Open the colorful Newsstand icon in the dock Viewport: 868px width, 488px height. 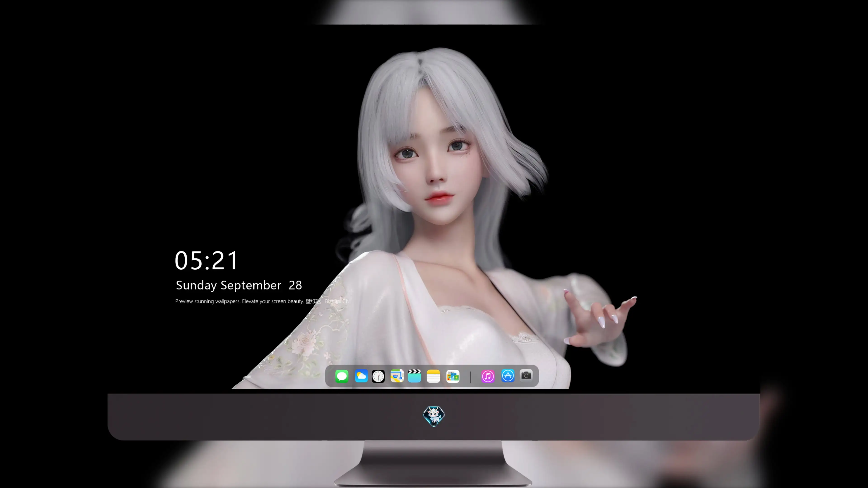pos(453,376)
